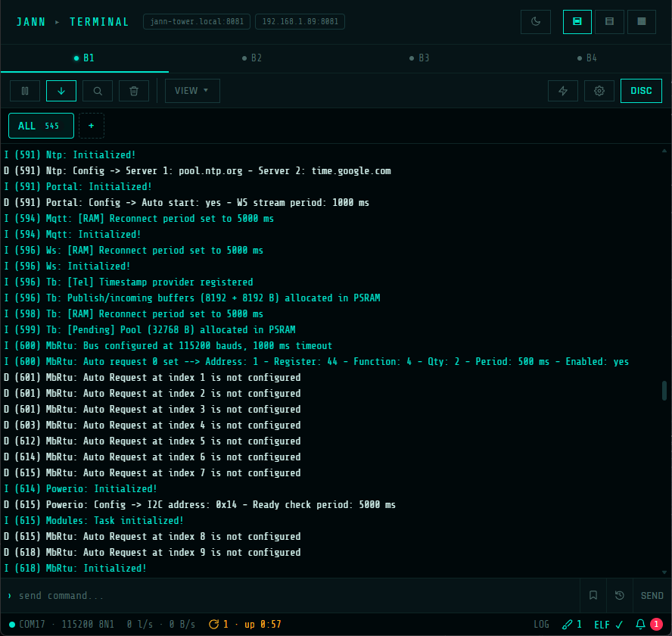This screenshot has width=672, height=636.
Task: Click 192.168.1.89:8081 address chip
Action: pos(300,21)
